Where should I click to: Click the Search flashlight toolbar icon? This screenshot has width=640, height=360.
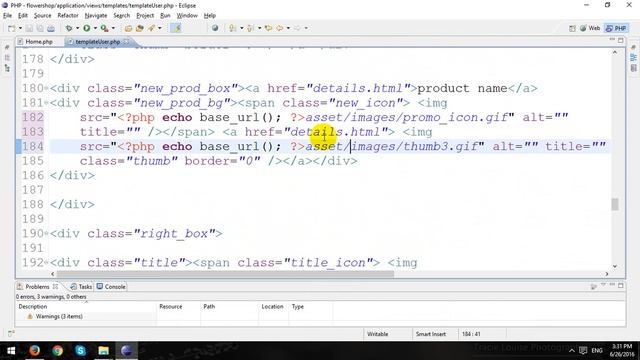[x=151, y=28]
